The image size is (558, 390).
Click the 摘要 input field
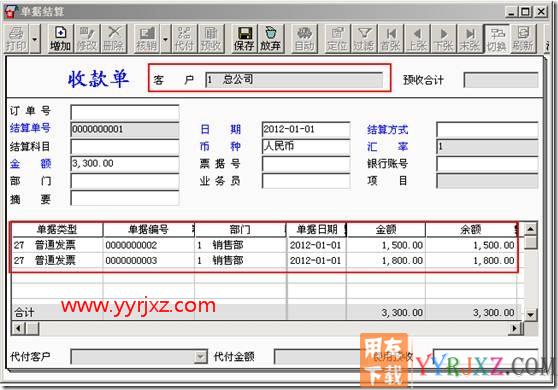[125, 198]
